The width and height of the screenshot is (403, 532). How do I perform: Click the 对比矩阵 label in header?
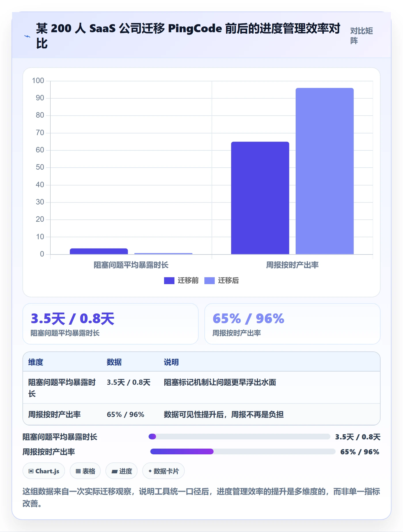[362, 36]
